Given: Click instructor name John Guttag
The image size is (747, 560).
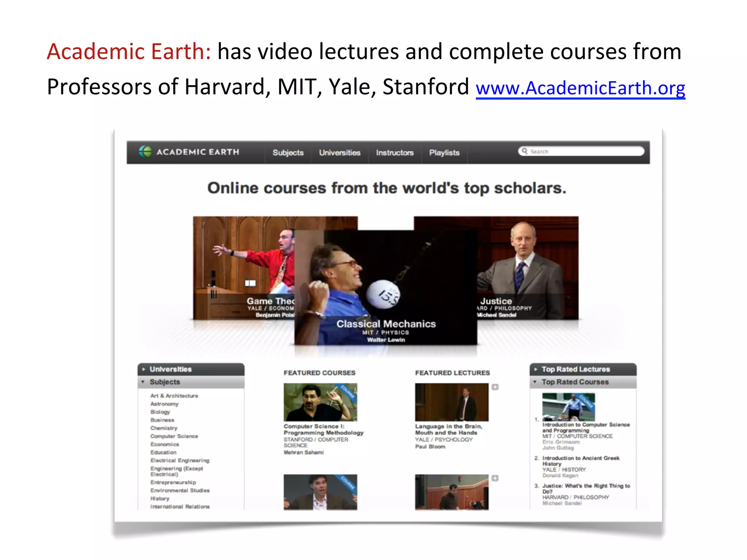Looking at the screenshot, I should pos(558,448).
